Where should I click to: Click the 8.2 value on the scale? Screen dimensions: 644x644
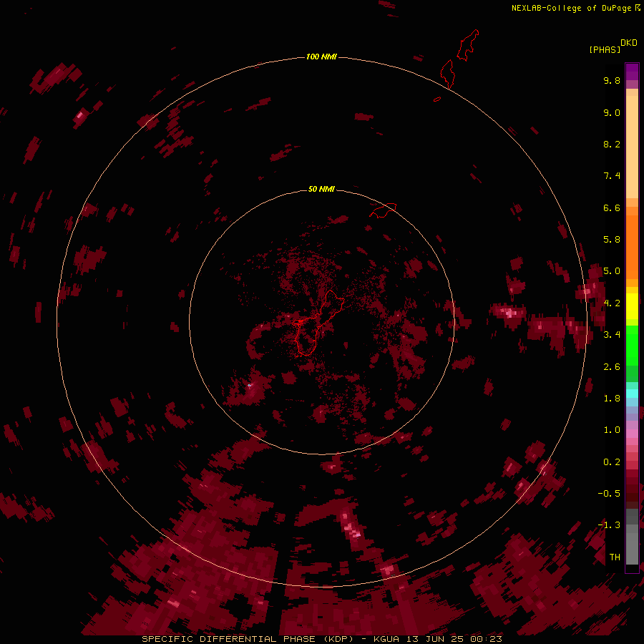(612, 144)
